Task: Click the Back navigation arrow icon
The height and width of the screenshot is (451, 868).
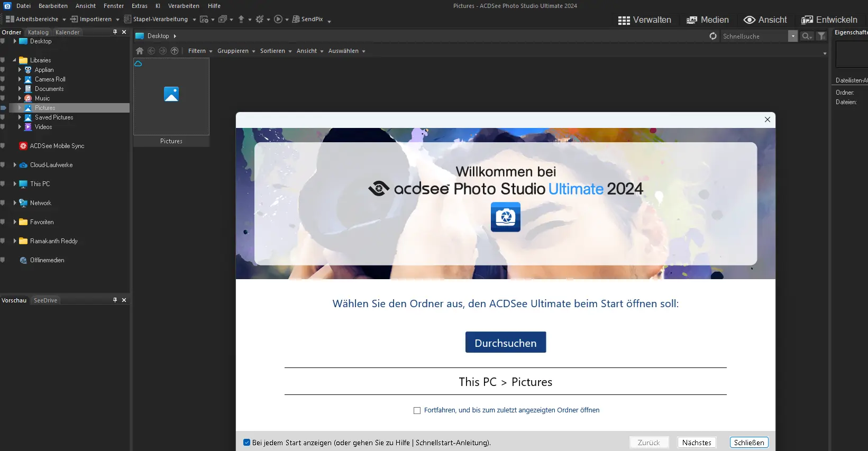Action: point(151,51)
